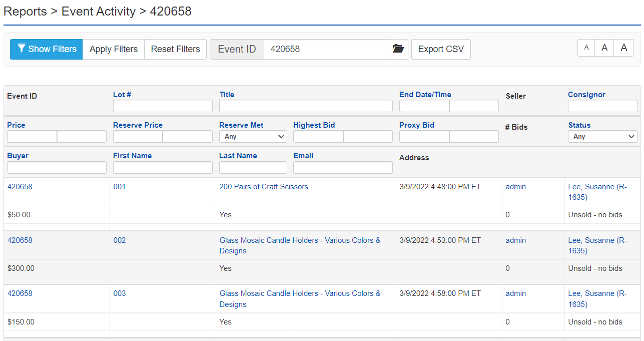Click the first Reserve Price input box
The image size is (644, 341).
(x=138, y=136)
